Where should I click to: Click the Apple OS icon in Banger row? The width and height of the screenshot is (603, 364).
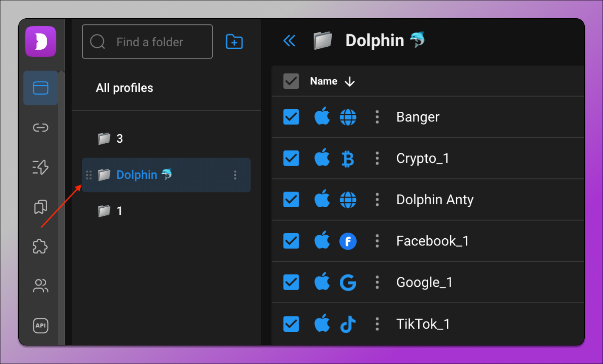tap(322, 116)
